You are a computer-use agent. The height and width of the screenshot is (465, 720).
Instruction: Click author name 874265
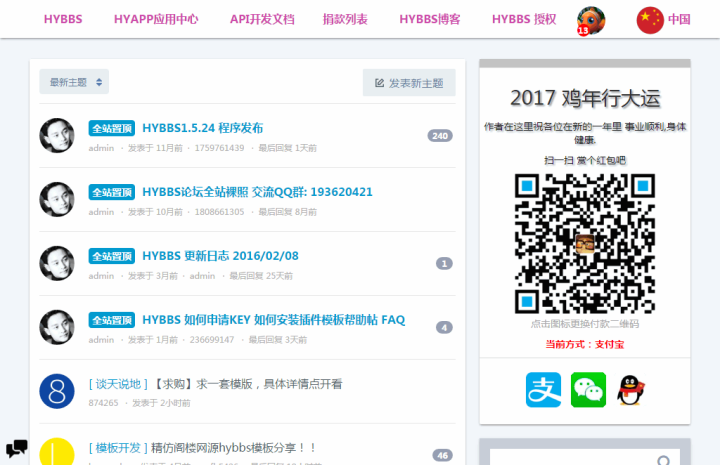(x=103, y=403)
